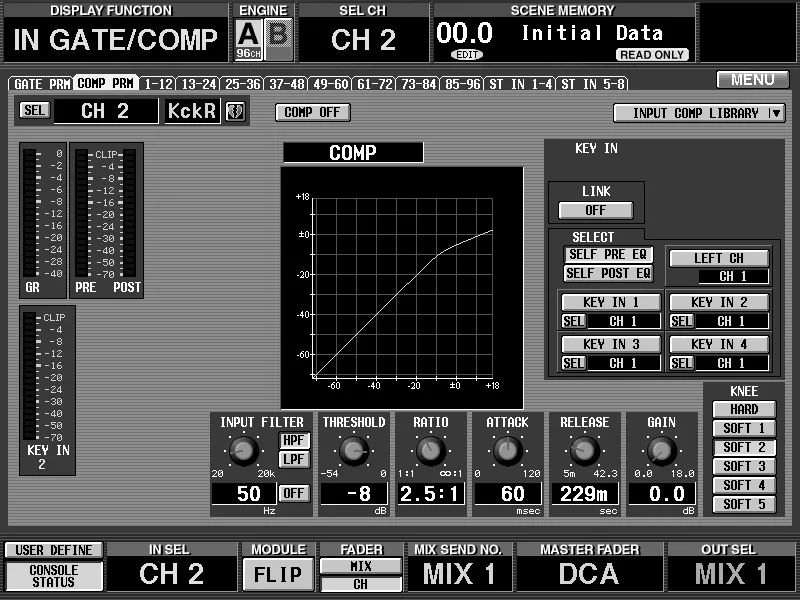The width and height of the screenshot is (800, 600).
Task: Toggle the Input Filter OFF button
Action: pos(294,493)
